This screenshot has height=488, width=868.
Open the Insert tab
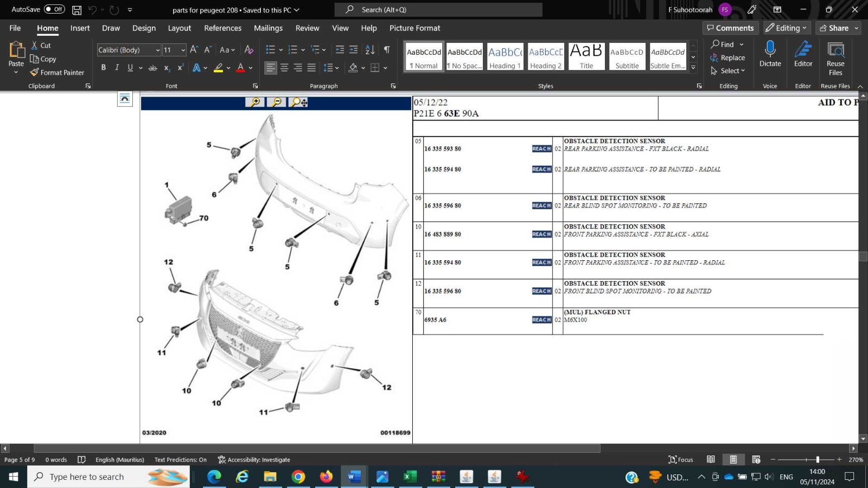pyautogui.click(x=80, y=28)
